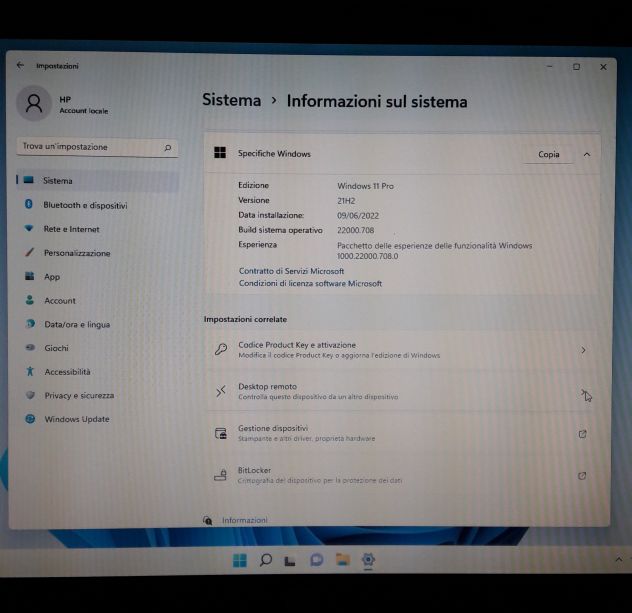Viewport: 632px width, 613px height.
Task: Expand Codice Product Key row chevron
Action: 583,350
